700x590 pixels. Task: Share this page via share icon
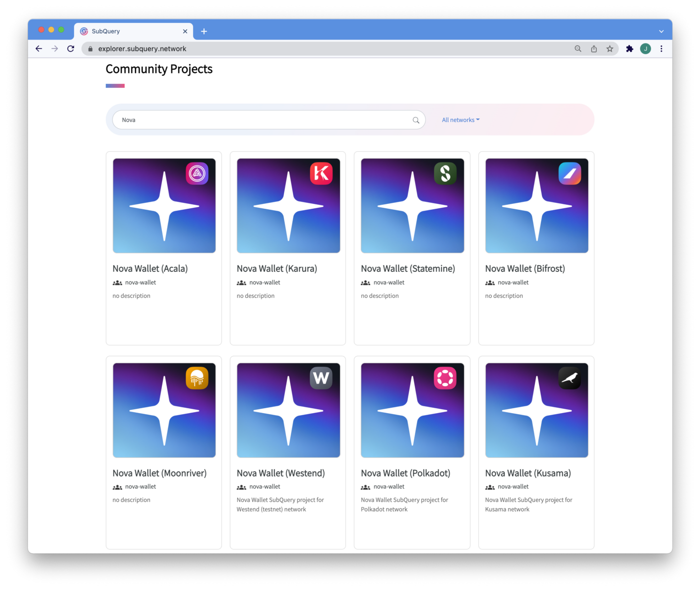pos(594,48)
